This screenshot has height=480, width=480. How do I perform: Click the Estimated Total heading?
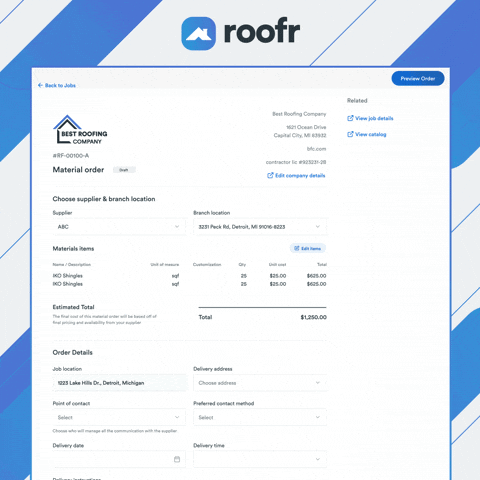(x=73, y=307)
